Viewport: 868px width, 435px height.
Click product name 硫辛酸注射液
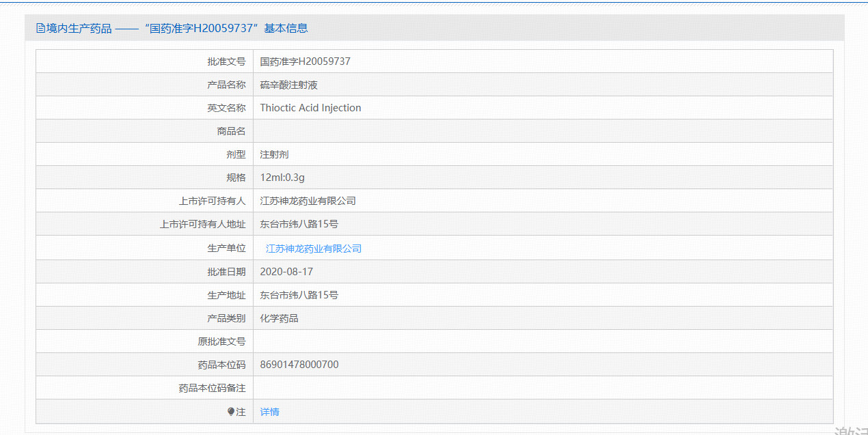pos(288,85)
